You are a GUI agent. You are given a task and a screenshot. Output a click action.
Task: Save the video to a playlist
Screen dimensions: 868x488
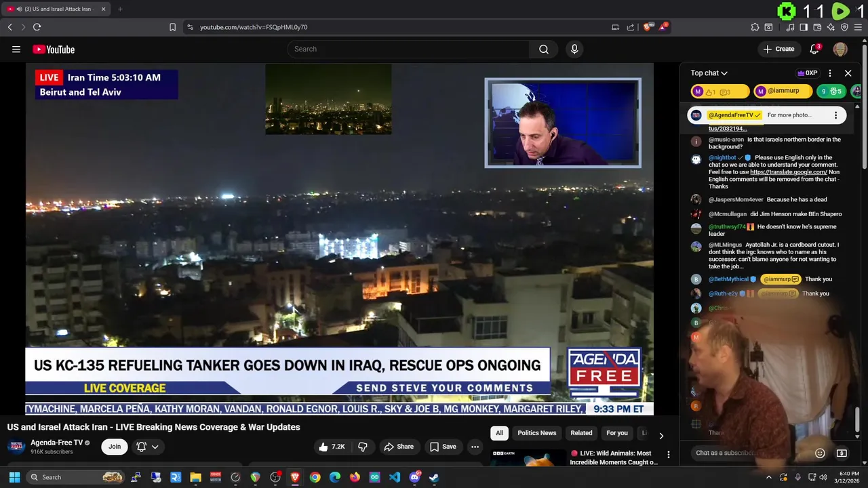pyautogui.click(x=443, y=447)
